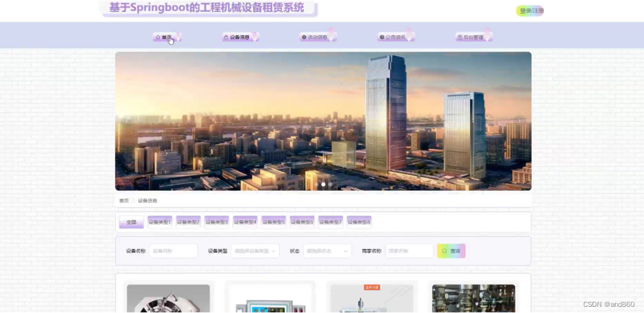Click the city skyline banner image
The image size is (644, 313).
pyautogui.click(x=323, y=121)
